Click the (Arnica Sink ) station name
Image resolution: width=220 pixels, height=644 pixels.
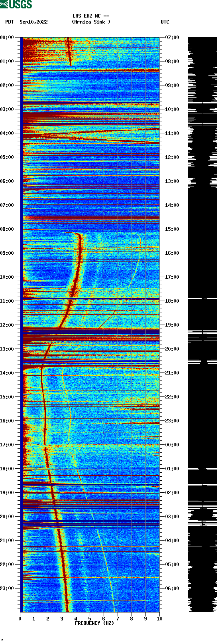pyautogui.click(x=91, y=22)
